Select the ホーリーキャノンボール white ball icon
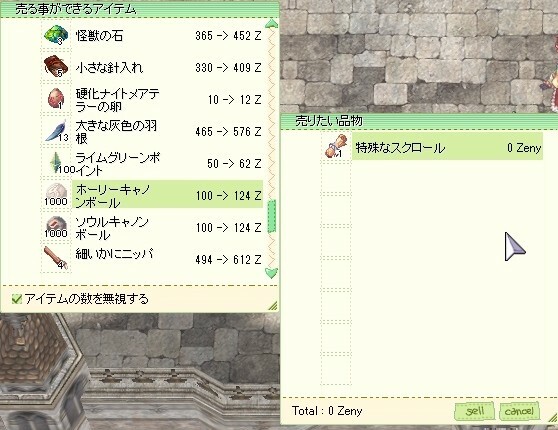The width and height of the screenshot is (558, 430). tap(56, 195)
